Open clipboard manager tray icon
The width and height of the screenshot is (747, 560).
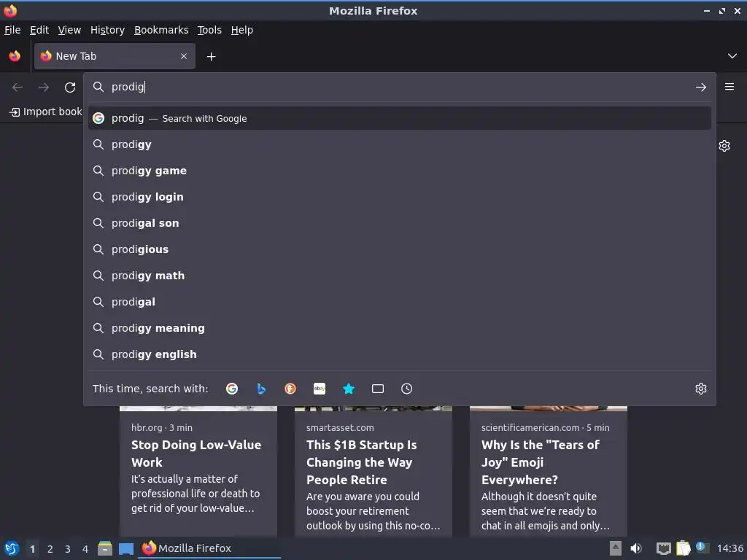pos(683,548)
